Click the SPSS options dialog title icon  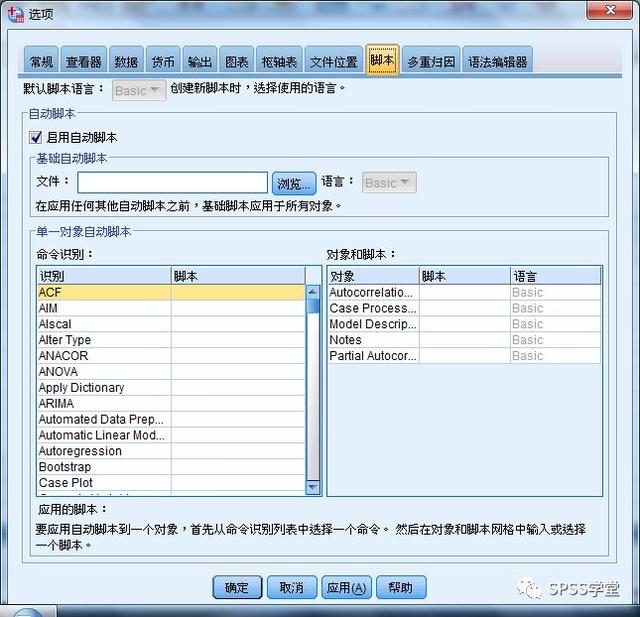(x=15, y=14)
